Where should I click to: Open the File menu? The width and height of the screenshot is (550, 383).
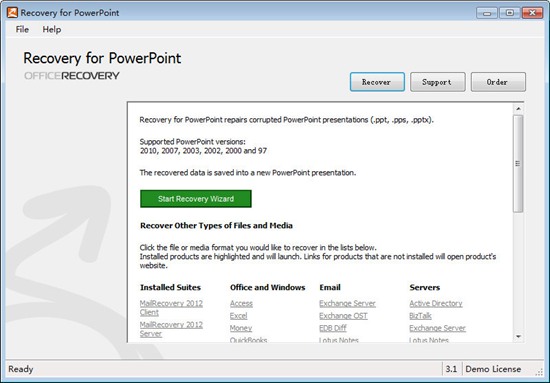point(22,29)
